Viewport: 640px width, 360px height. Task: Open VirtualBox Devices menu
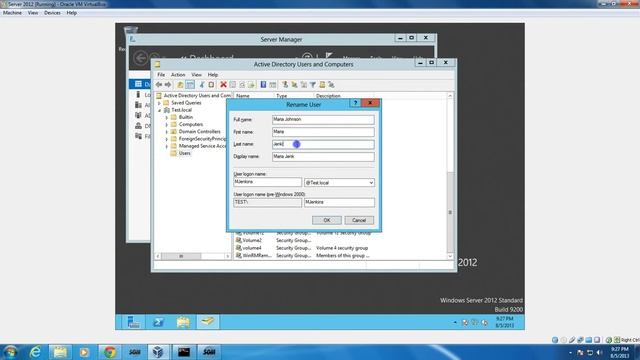52,13
